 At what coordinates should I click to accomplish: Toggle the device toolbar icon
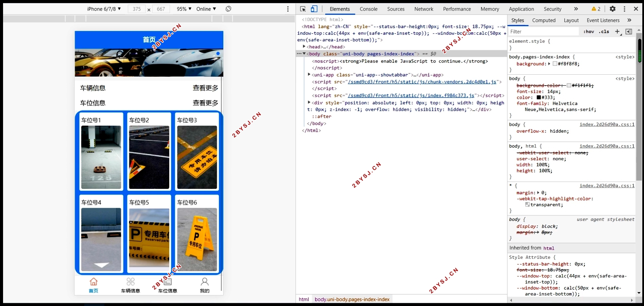tap(314, 9)
